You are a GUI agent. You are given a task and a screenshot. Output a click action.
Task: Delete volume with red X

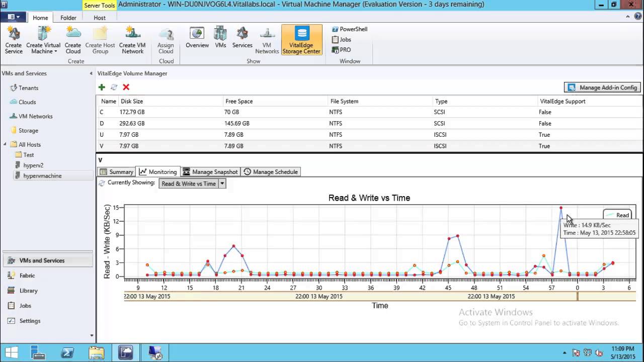[126, 87]
